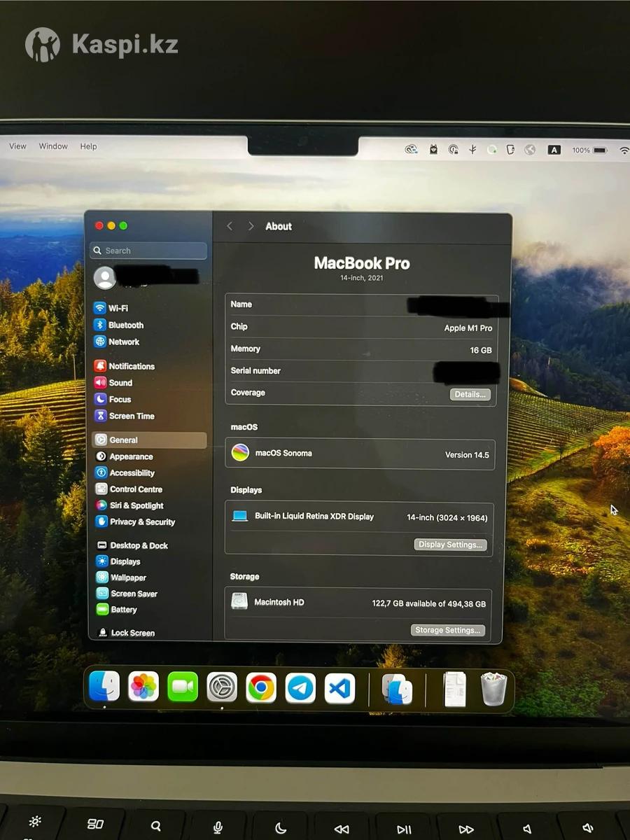Open the document stack in the Dock
The image size is (630, 840).
[x=454, y=689]
